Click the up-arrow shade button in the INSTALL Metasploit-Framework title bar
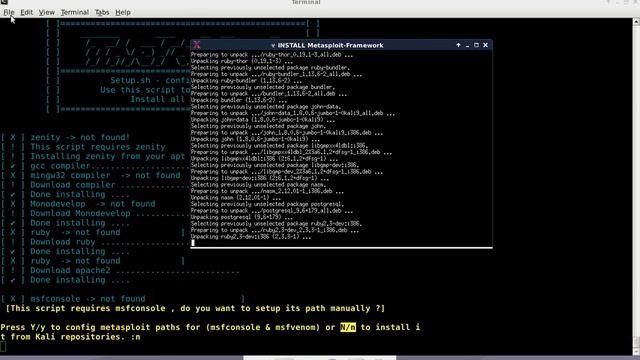 click(458, 45)
